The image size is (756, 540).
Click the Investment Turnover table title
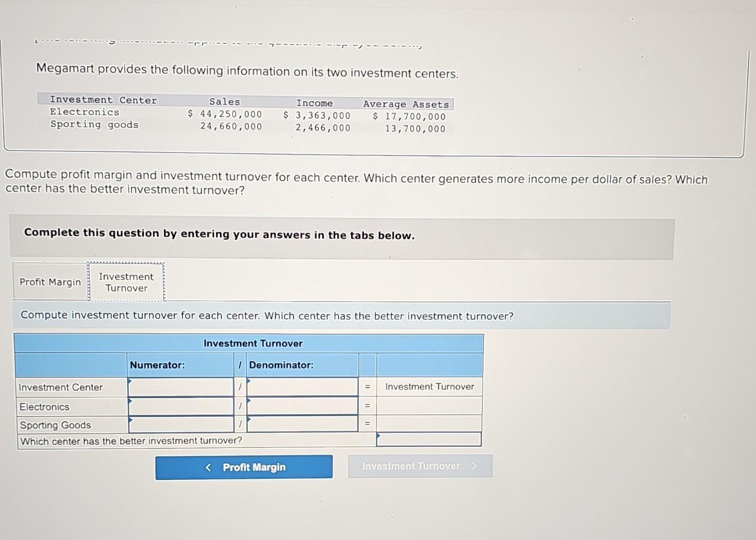(253, 343)
